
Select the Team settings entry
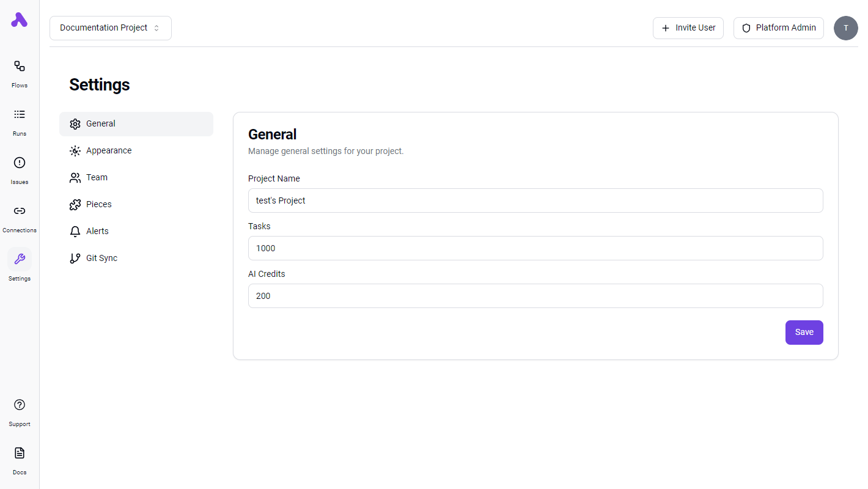[x=96, y=177]
